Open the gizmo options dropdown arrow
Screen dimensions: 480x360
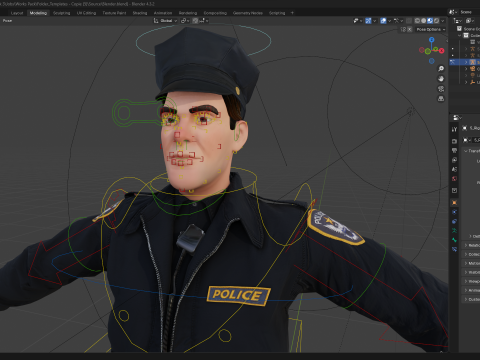[x=374, y=21]
